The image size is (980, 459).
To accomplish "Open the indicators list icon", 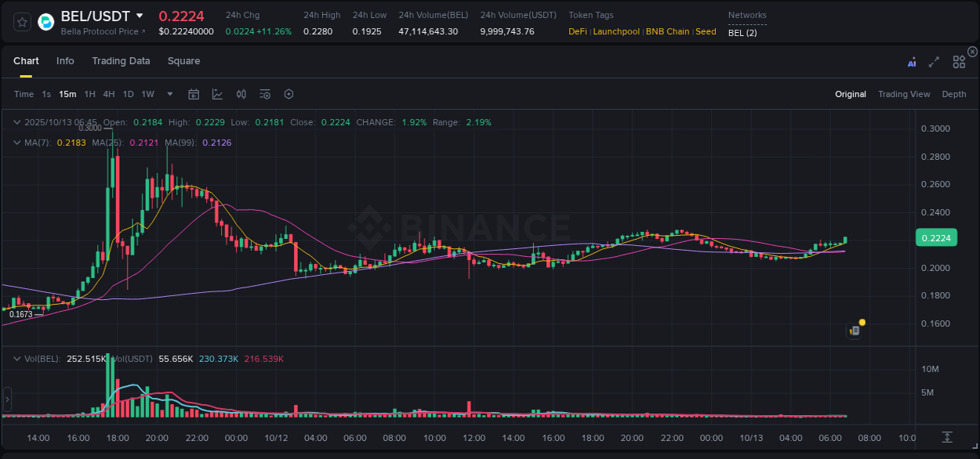I will click(x=265, y=94).
